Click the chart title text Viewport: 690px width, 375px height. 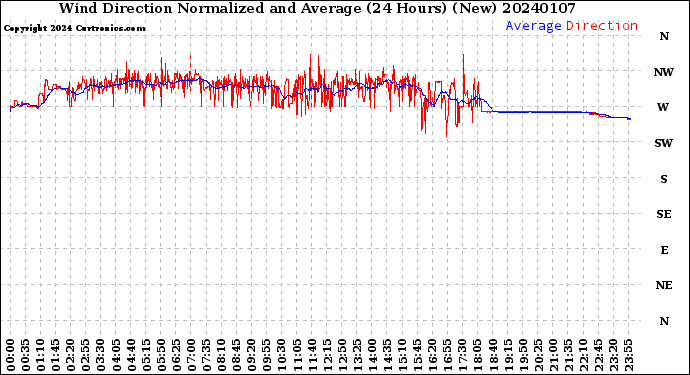(317, 8)
